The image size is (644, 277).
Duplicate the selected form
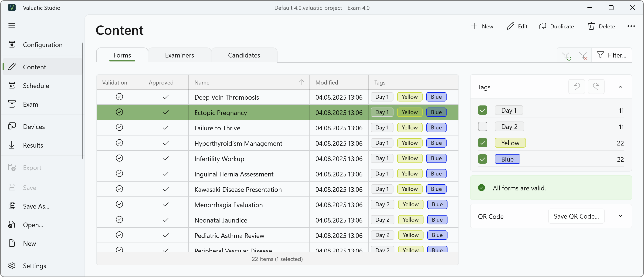556,26
